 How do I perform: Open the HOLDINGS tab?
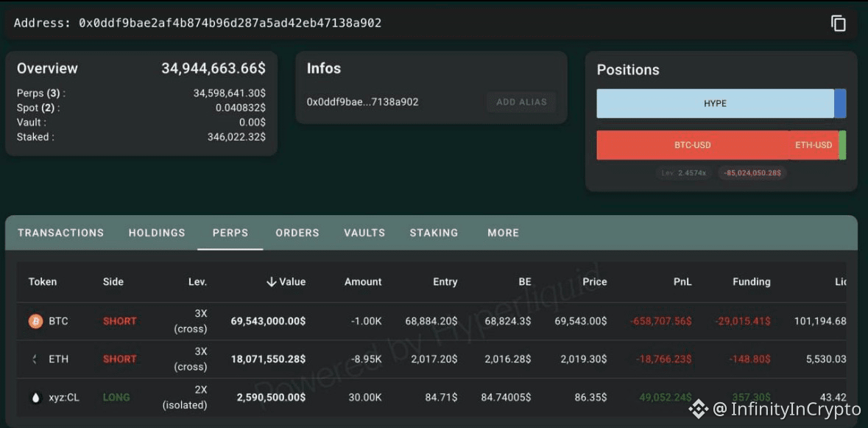(x=157, y=233)
